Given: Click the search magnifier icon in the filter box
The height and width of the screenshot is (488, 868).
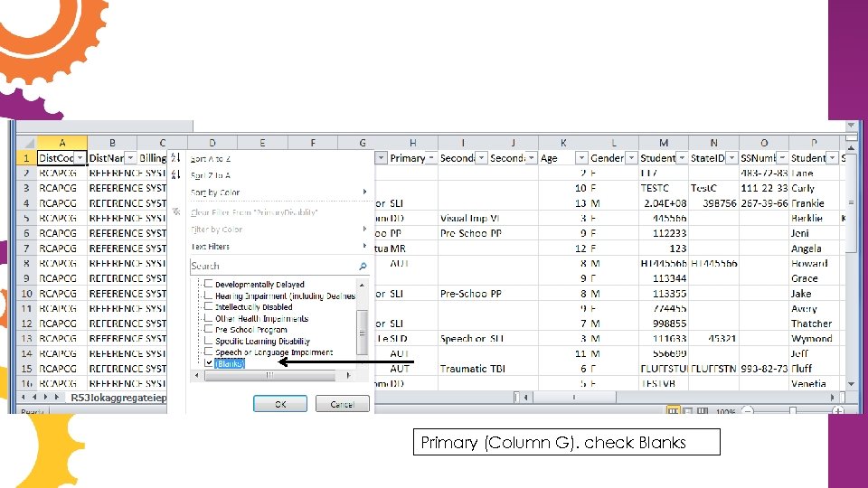Looking at the screenshot, I should tap(363, 266).
